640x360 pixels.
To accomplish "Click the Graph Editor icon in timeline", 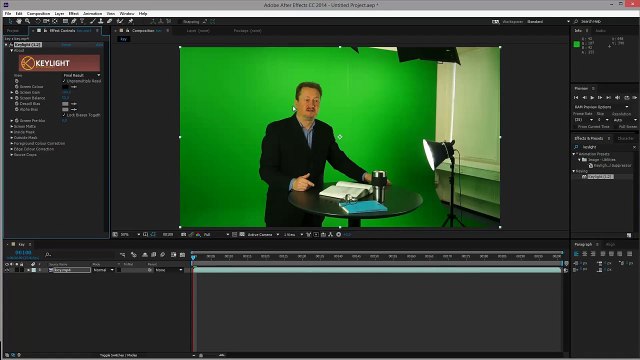I will [182, 255].
